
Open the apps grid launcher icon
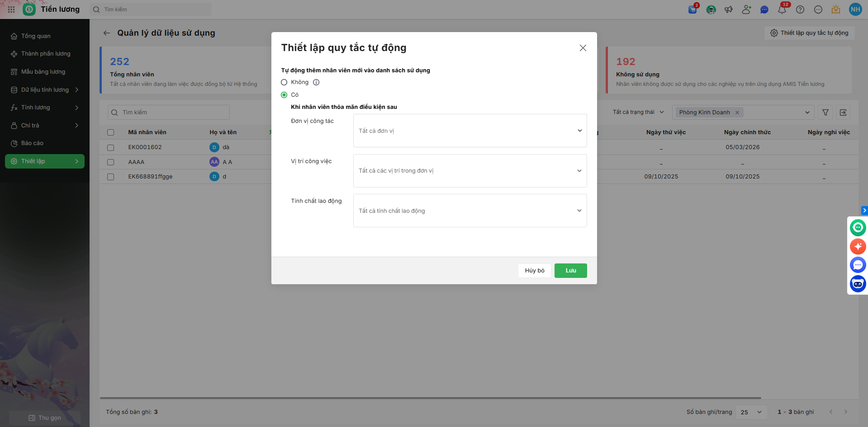coord(11,9)
